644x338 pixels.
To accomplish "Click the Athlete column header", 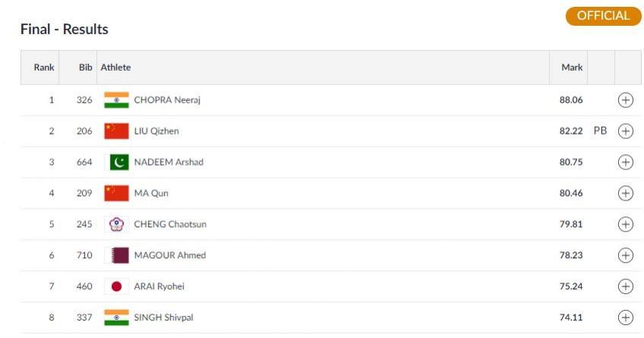I will pyautogui.click(x=116, y=68).
